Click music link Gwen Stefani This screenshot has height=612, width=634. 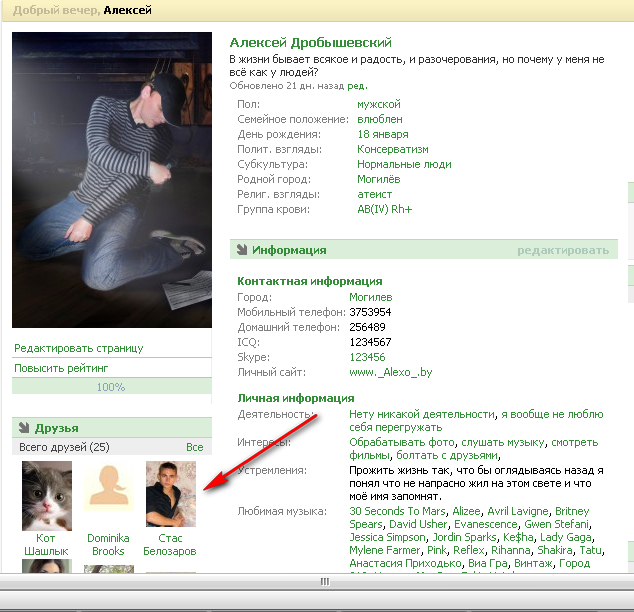(x=556, y=524)
